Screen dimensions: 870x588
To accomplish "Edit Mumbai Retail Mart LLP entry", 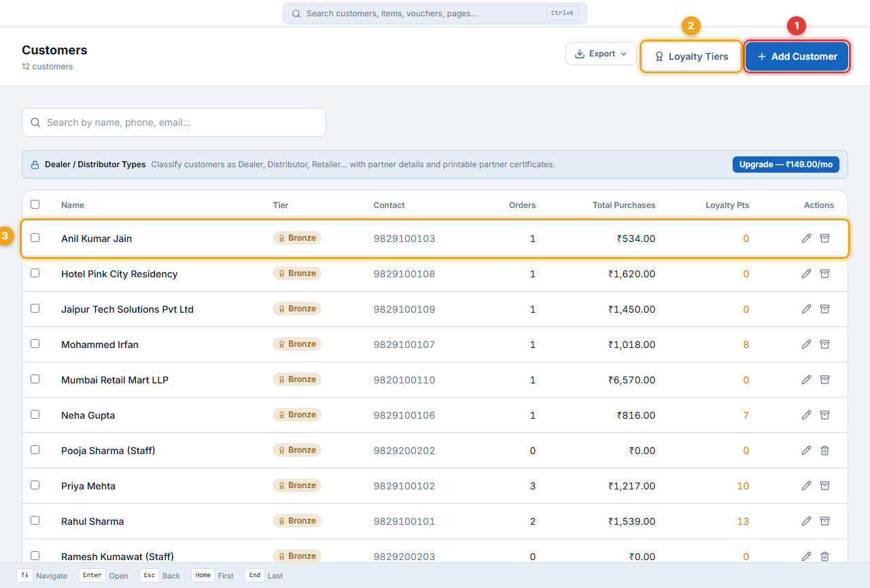I will (807, 379).
